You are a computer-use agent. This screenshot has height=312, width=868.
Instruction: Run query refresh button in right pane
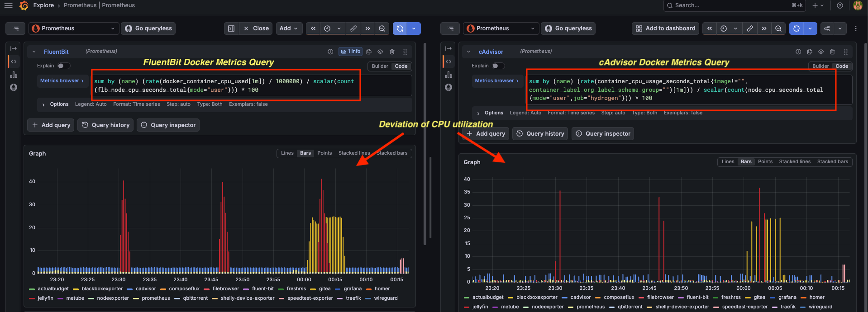pos(796,28)
